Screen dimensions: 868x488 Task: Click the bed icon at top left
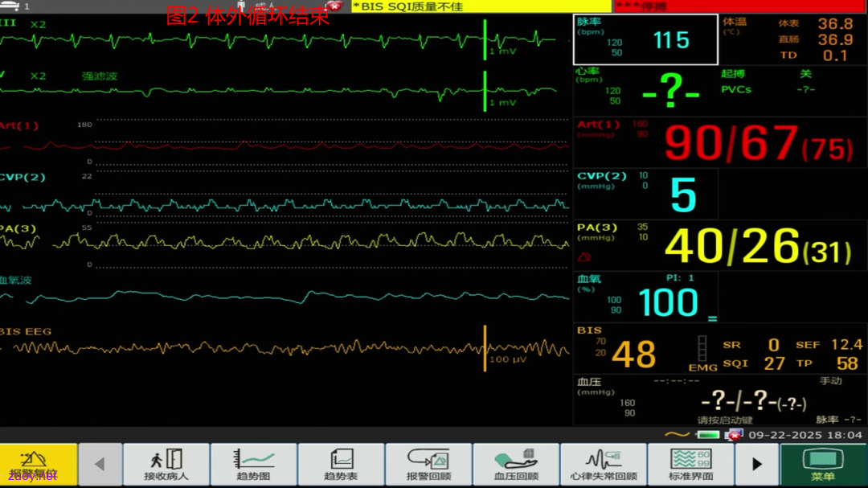click(x=10, y=6)
